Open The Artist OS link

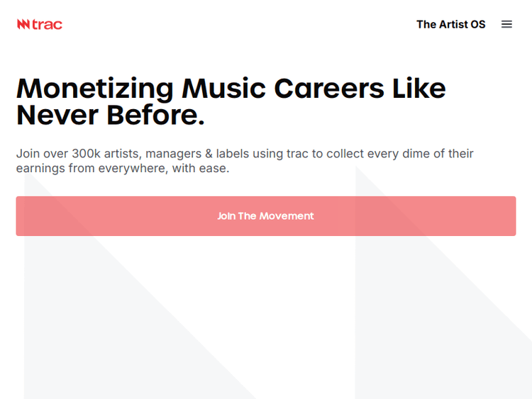pos(450,24)
